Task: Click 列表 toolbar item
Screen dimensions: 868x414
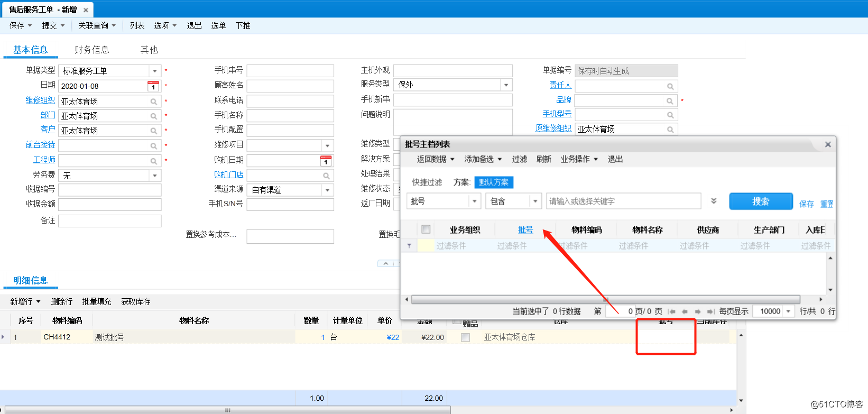Action: tap(137, 25)
